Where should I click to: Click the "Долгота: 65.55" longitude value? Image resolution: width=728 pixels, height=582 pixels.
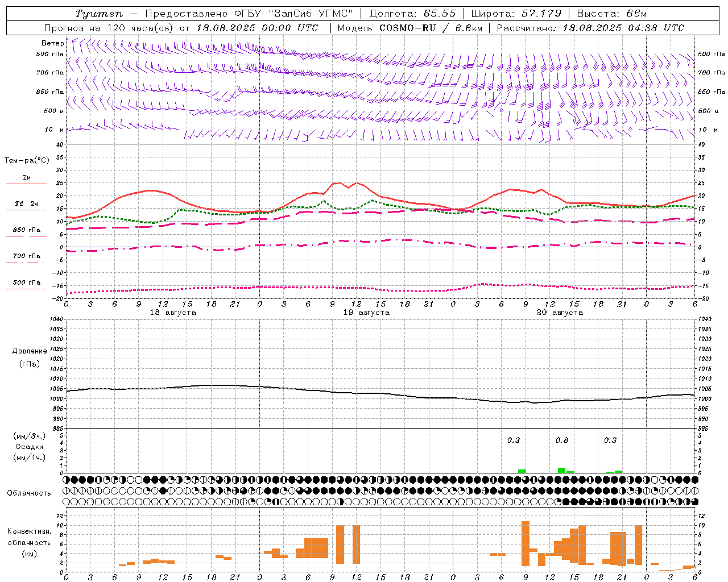(412, 14)
